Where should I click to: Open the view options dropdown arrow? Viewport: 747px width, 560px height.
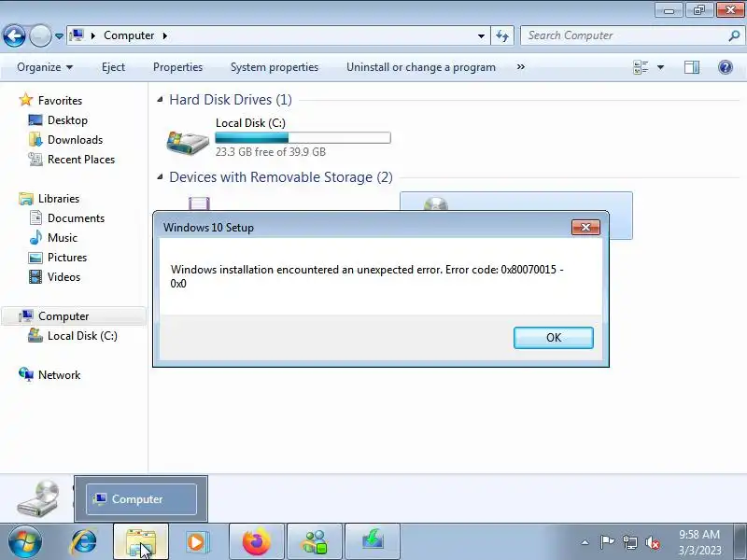click(x=660, y=67)
